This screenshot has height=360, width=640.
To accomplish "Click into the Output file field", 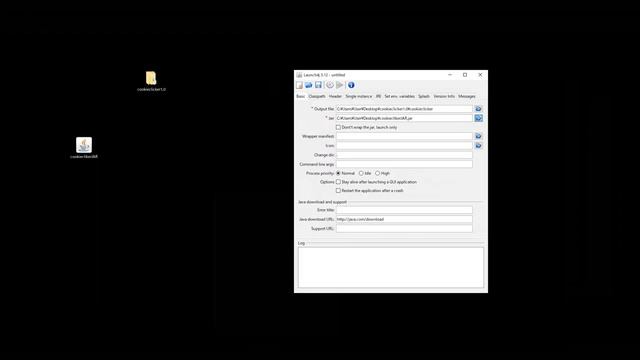I will 404,109.
